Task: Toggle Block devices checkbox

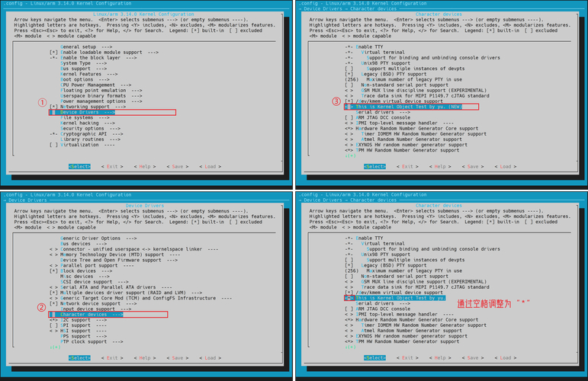Action: 53,271
